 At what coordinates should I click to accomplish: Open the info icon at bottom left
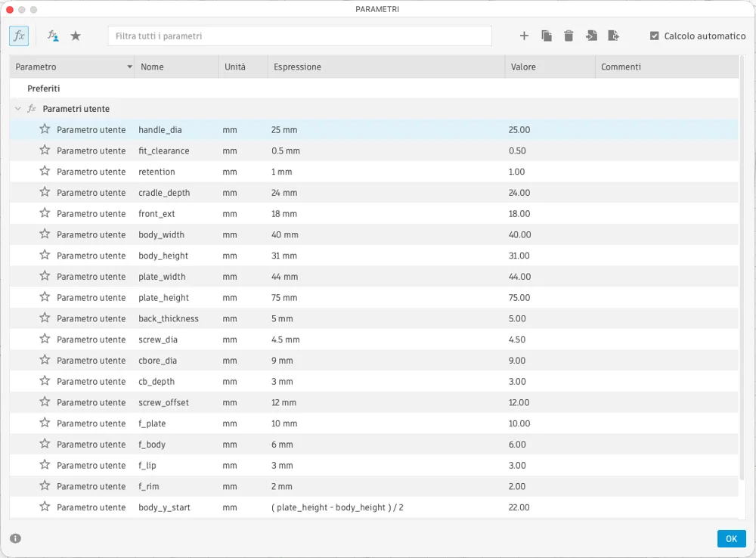tap(15, 538)
